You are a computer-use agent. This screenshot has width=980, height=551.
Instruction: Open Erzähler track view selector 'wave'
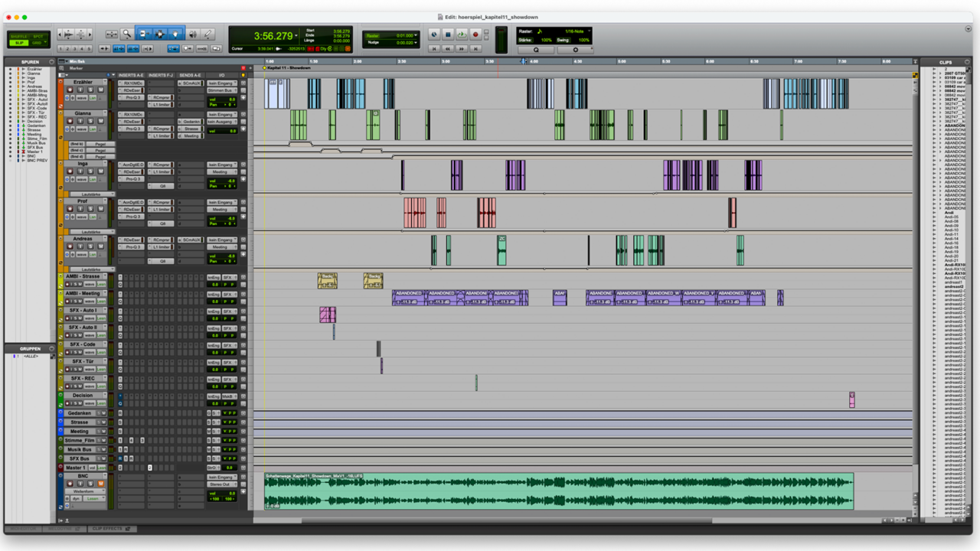coord(82,98)
